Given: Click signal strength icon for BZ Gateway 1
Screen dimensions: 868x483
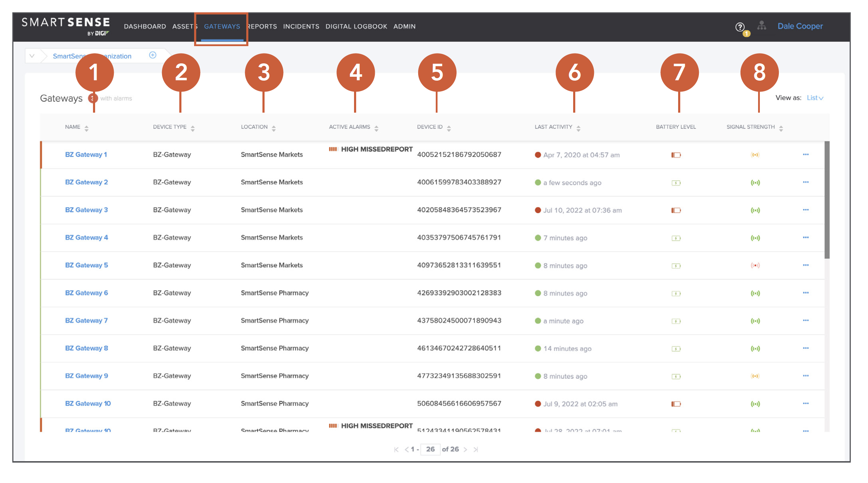Looking at the screenshot, I should tap(755, 155).
